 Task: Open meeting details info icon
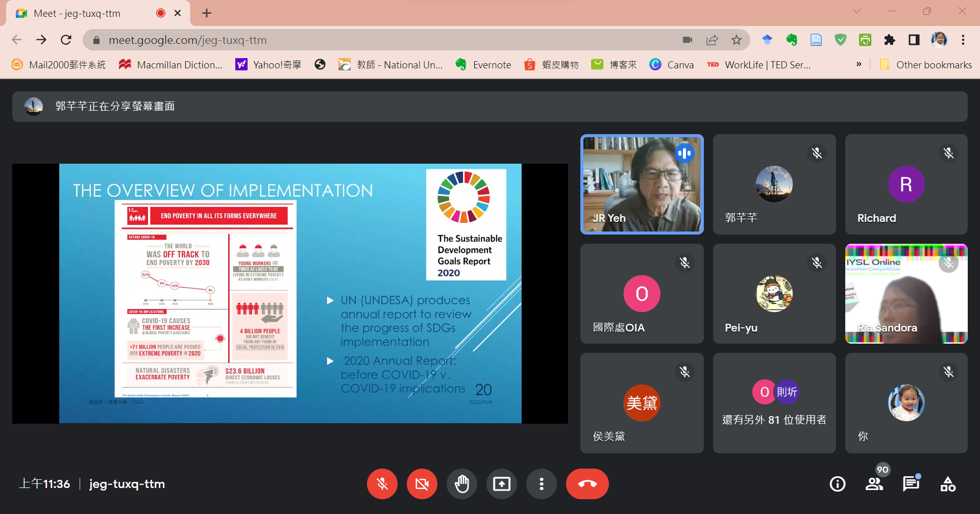pyautogui.click(x=837, y=484)
